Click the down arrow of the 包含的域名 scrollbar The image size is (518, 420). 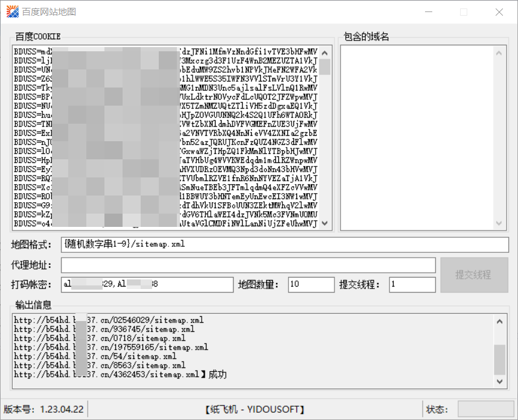click(x=499, y=223)
